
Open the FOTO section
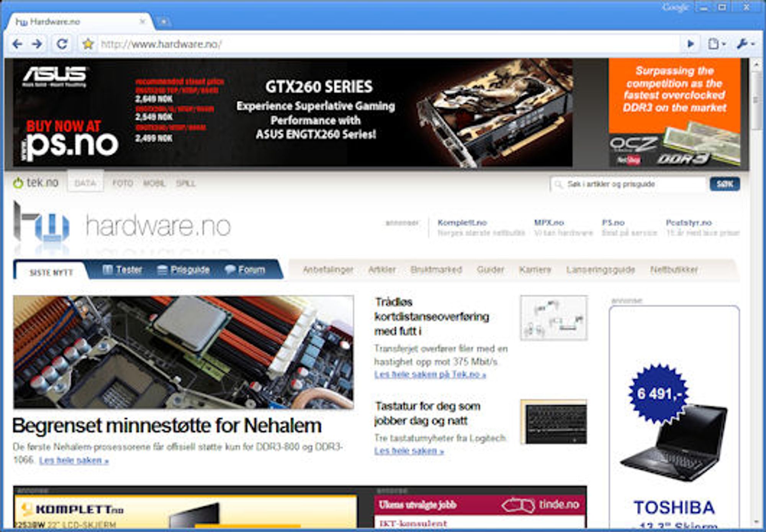click(123, 183)
